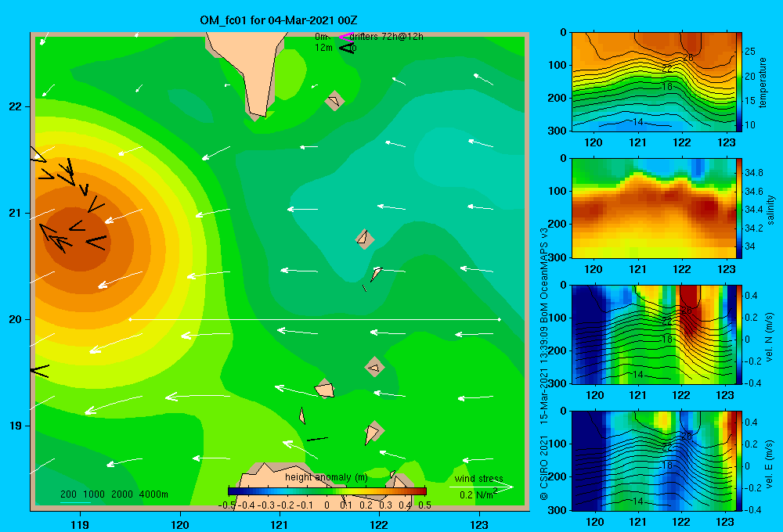The width and height of the screenshot is (783, 532).
Task: Click the '0.5' maximum tick on height anomaly scale
Action: pyautogui.click(x=425, y=505)
